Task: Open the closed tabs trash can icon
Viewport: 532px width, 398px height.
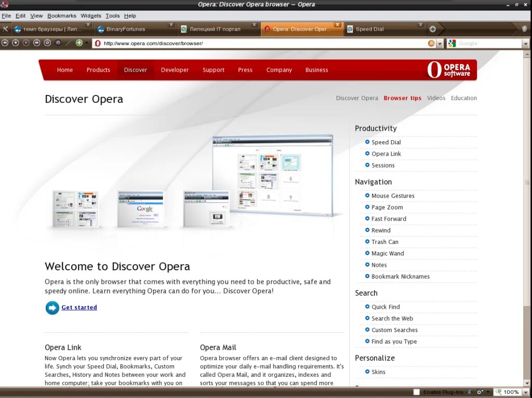Action: 524,29
